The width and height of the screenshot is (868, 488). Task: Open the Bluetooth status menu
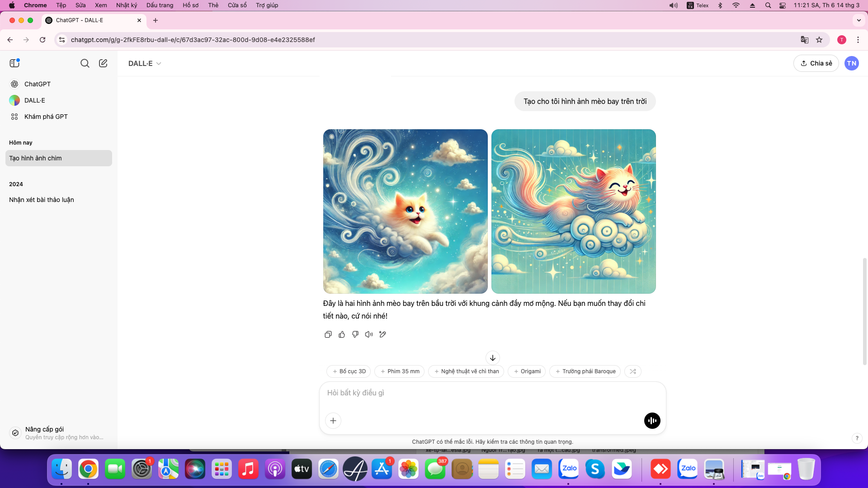(721, 5)
